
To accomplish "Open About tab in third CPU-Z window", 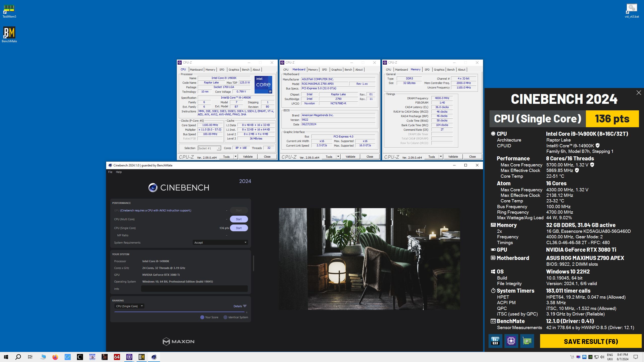I will (461, 70).
